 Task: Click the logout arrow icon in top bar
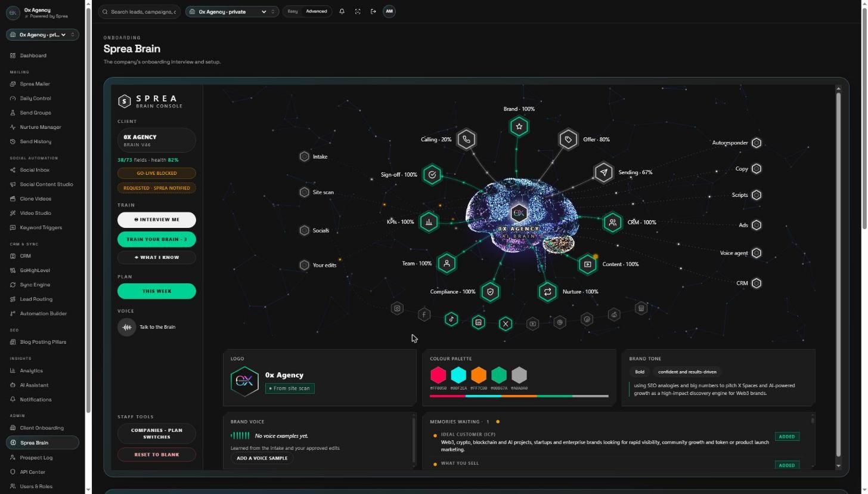tap(373, 11)
